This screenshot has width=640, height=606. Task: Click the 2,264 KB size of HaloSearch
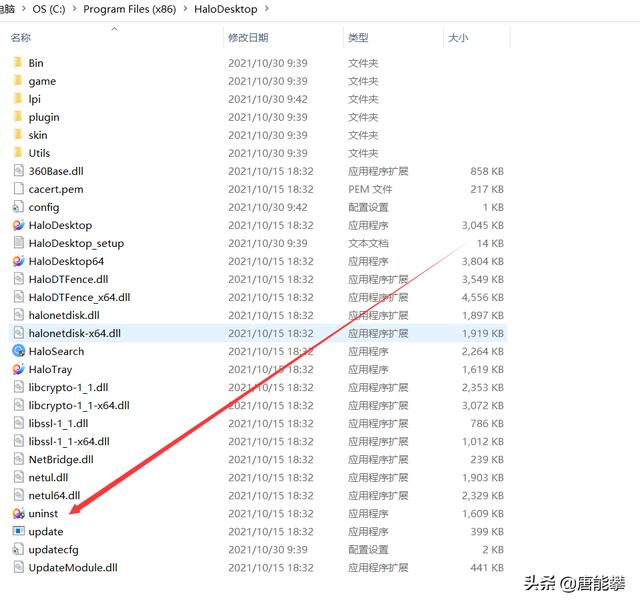[x=482, y=351]
